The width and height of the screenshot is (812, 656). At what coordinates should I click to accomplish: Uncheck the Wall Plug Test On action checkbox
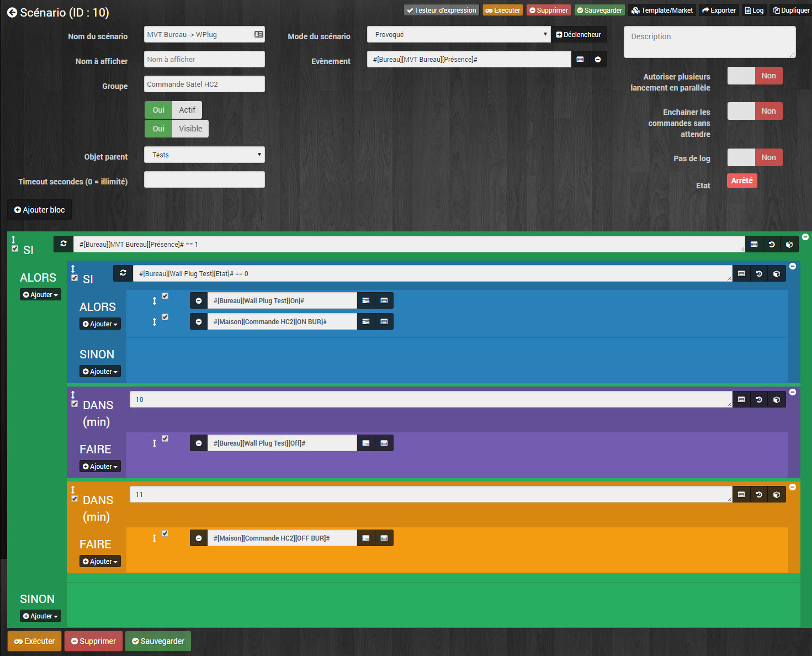(165, 296)
